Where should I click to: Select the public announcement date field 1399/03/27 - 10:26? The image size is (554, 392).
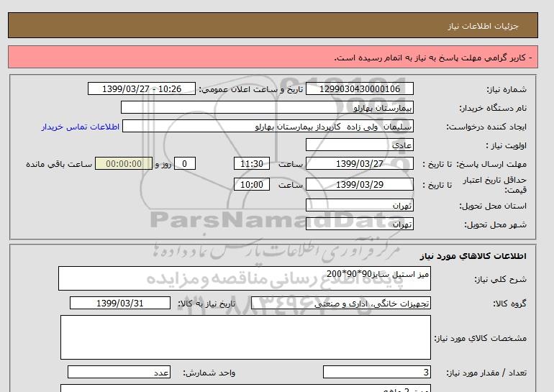[x=142, y=88]
